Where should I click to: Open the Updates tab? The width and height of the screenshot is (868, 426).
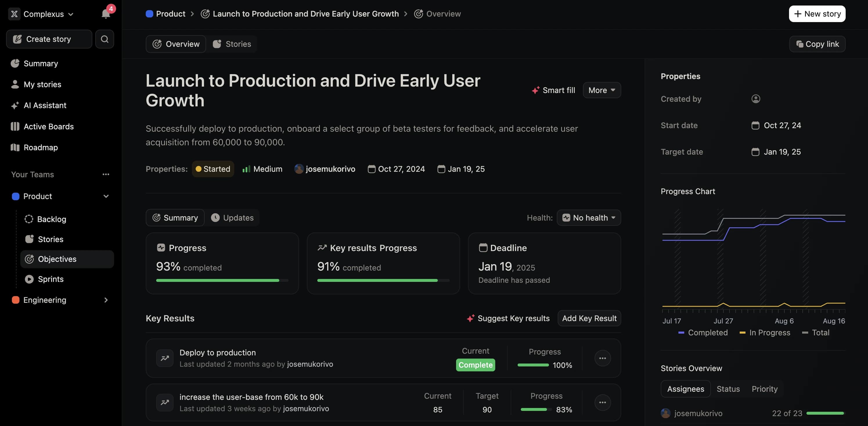click(x=232, y=218)
